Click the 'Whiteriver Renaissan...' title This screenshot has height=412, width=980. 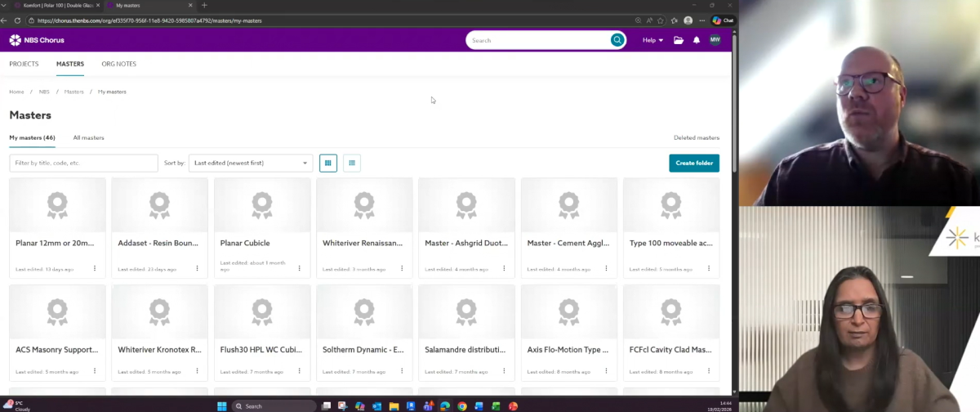point(362,243)
